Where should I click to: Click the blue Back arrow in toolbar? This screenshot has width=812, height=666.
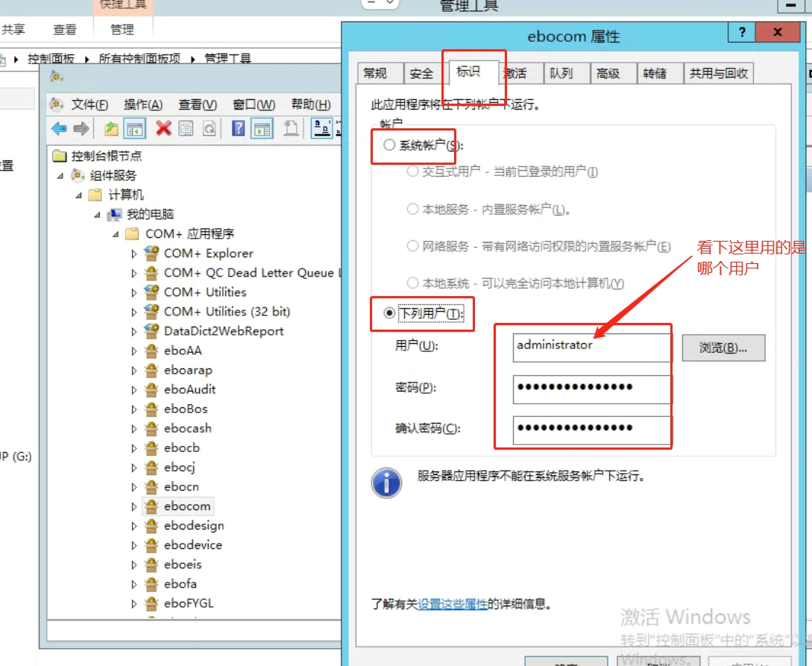[59, 128]
